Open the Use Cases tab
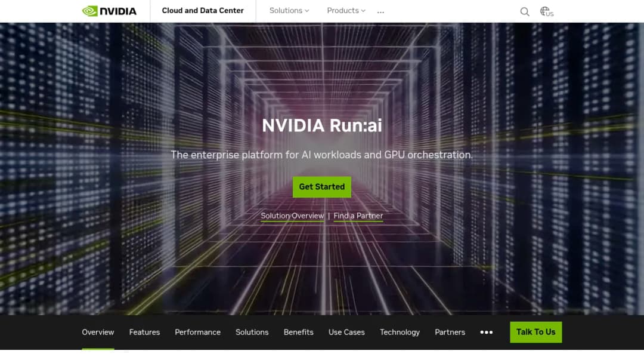Viewport: 644px width, 363px height. point(346,332)
